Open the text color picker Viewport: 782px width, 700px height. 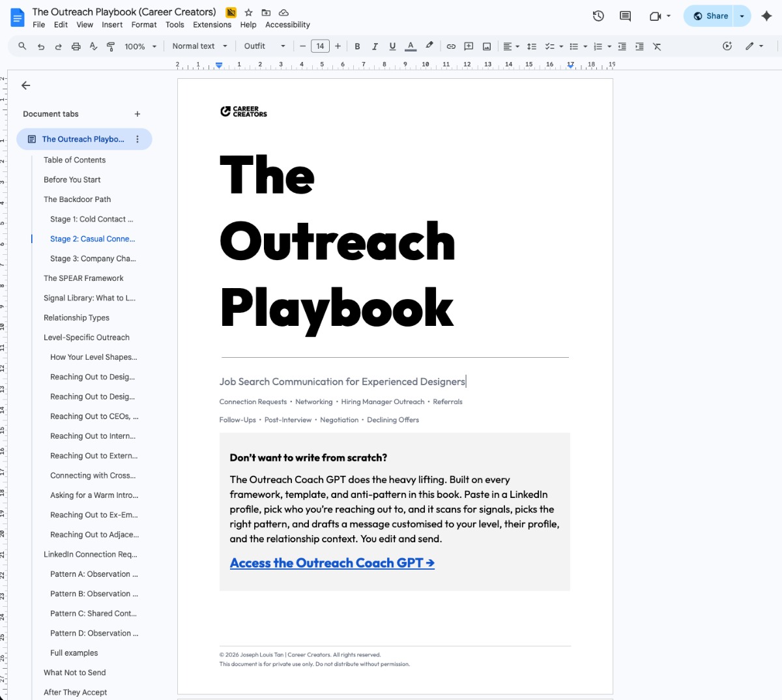(x=411, y=46)
